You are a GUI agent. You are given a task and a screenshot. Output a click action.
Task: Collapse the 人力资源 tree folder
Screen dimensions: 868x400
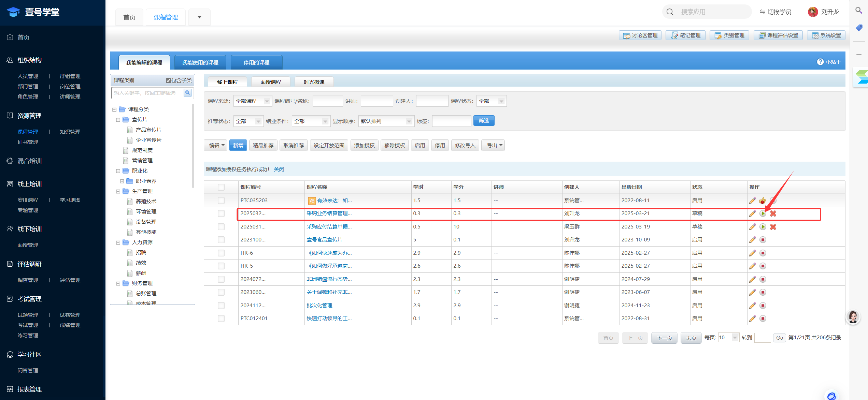[x=118, y=242]
